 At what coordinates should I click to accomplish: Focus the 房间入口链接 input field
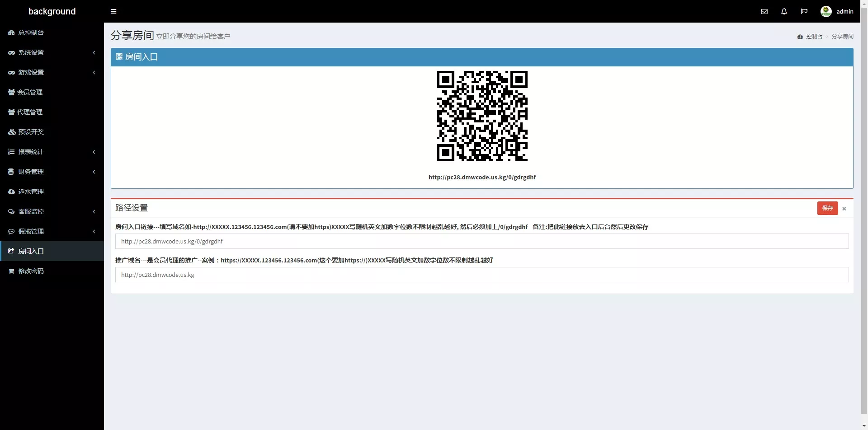482,241
